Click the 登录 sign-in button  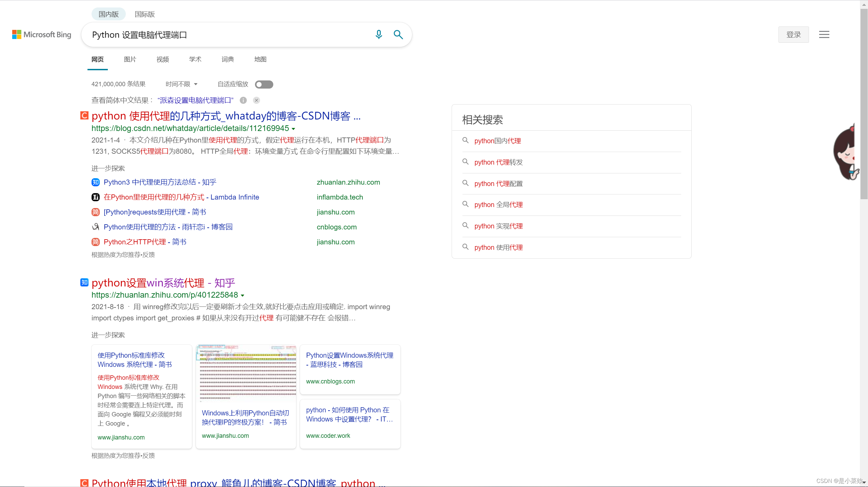[793, 35]
